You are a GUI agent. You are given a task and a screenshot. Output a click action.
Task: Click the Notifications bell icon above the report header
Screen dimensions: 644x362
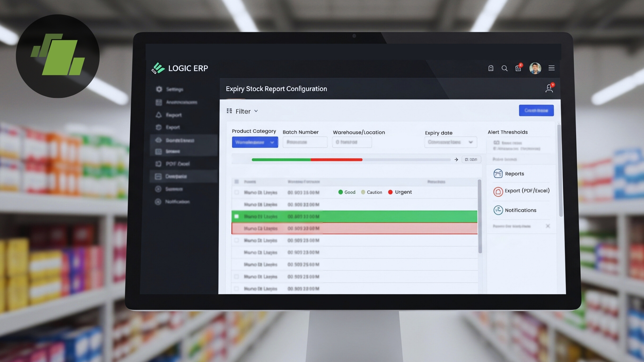549,88
